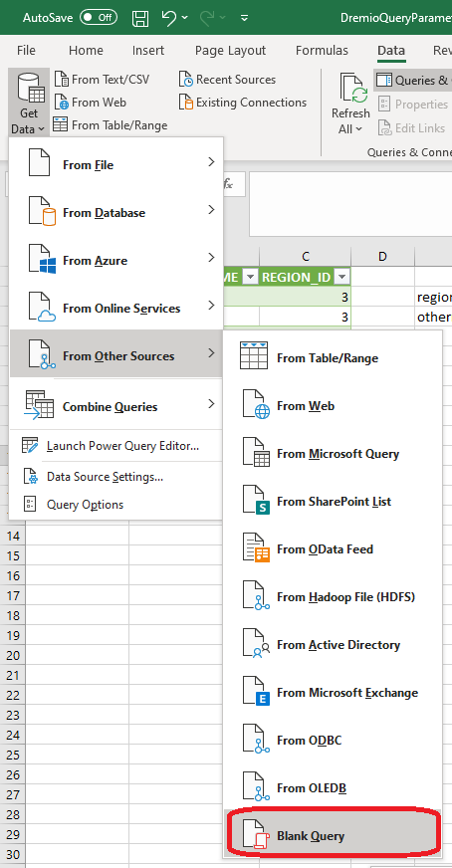Click the Redo arrow icon
Image resolution: width=452 pixels, height=868 pixels.
[207, 18]
